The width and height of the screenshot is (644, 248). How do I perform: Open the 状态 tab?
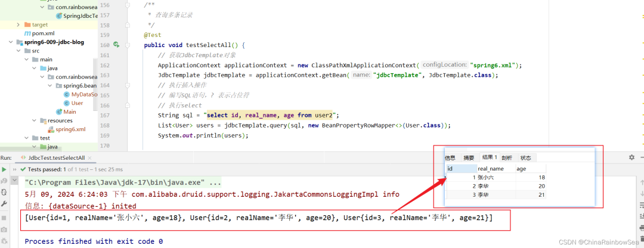click(526, 157)
